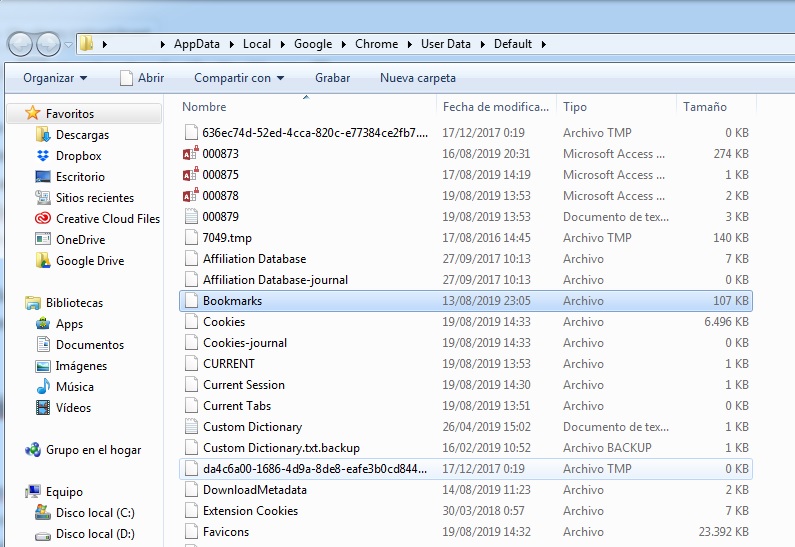The width and height of the screenshot is (795, 547).
Task: Expand the arrow after Default in path
Action: pos(544,45)
